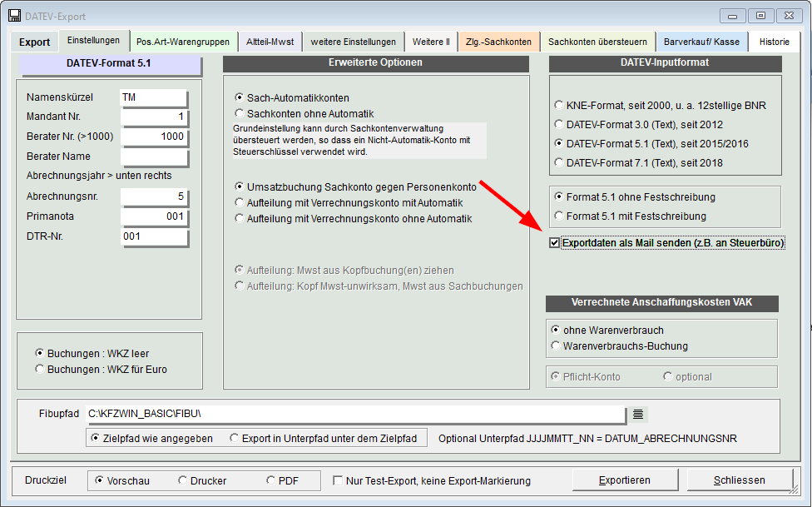The image size is (812, 507).
Task: Open the Fibupfad folder browse list icon
Action: point(638,414)
